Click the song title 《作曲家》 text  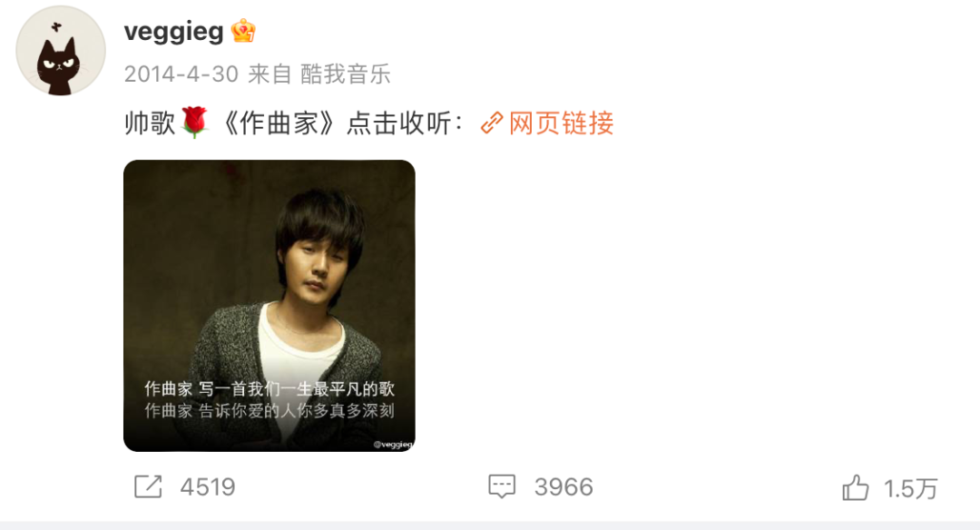[x=279, y=123]
